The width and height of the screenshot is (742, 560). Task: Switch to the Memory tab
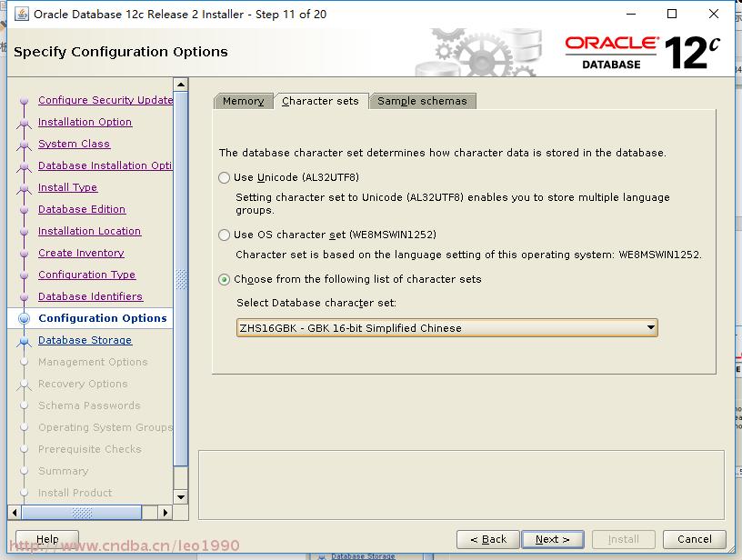[x=243, y=101]
